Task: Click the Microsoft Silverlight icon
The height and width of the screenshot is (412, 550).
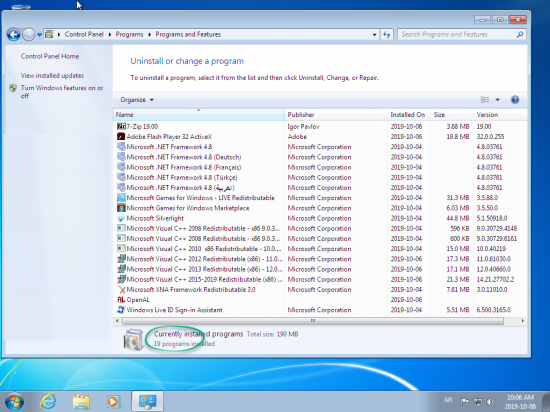Action: pyautogui.click(x=121, y=218)
